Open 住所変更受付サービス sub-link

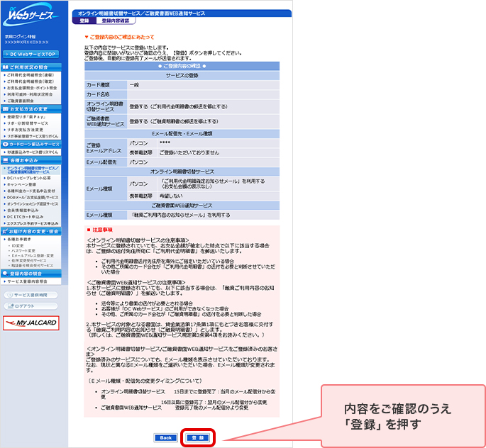click(29, 261)
